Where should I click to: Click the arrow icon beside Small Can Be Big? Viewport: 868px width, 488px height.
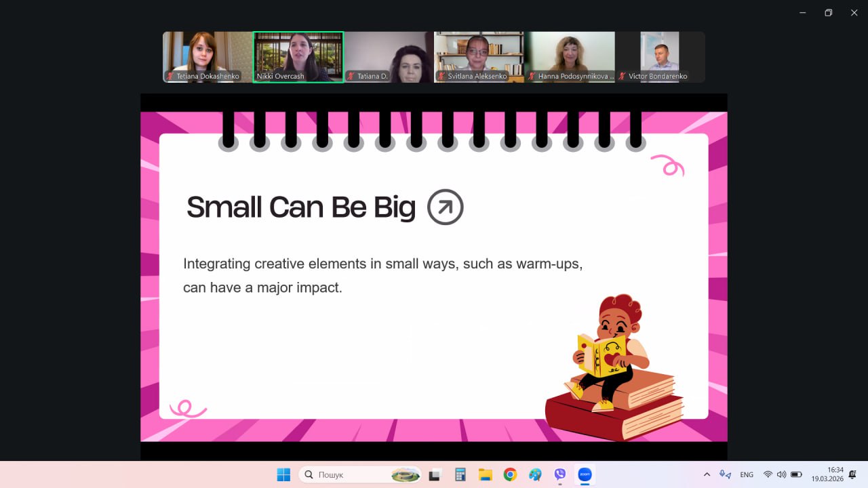[x=446, y=207]
